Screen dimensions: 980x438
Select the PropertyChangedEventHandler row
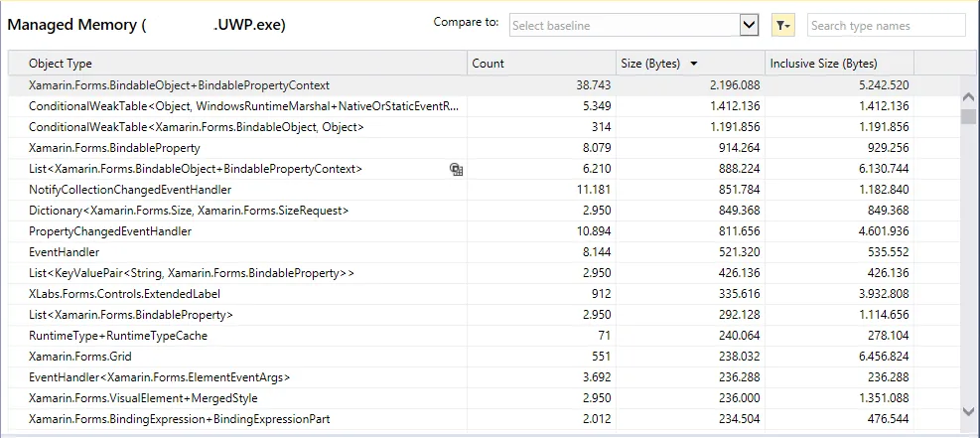(x=110, y=231)
